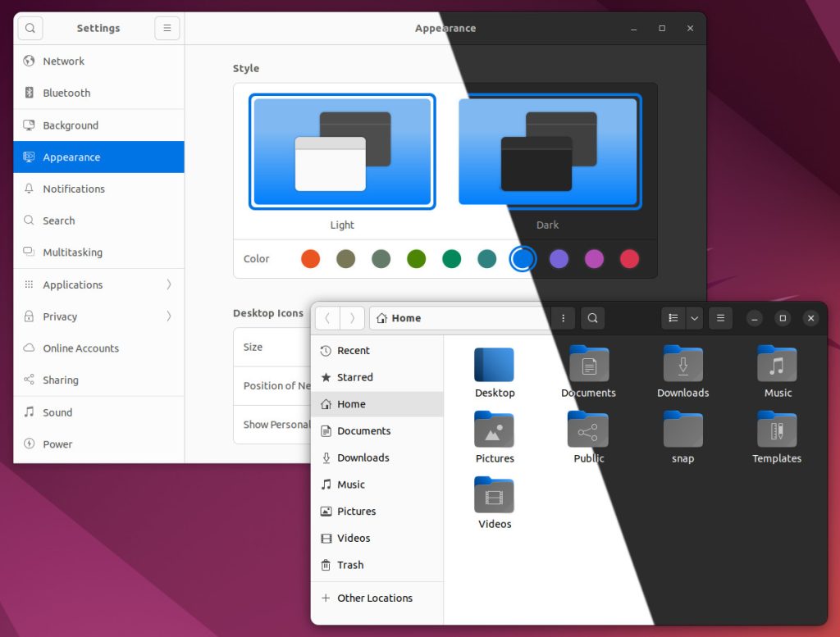The image size is (840, 637).
Task: Expand the Applications settings section
Action: click(x=98, y=284)
